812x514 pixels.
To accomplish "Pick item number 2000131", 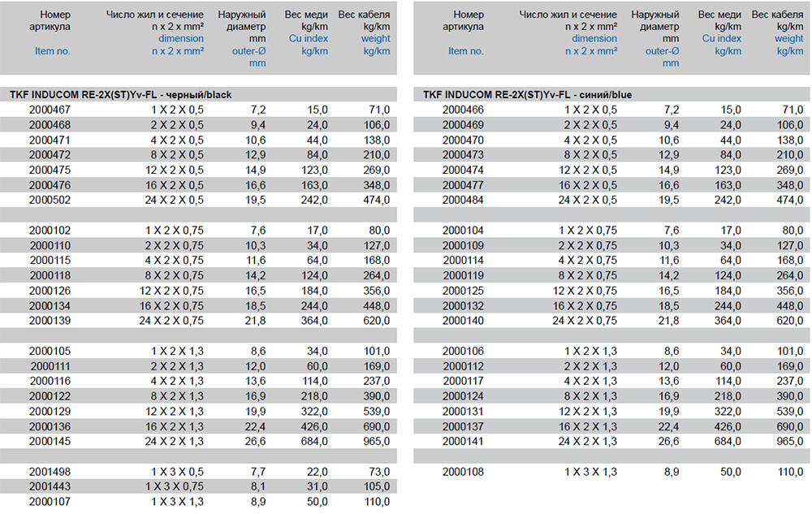I will [463, 411].
